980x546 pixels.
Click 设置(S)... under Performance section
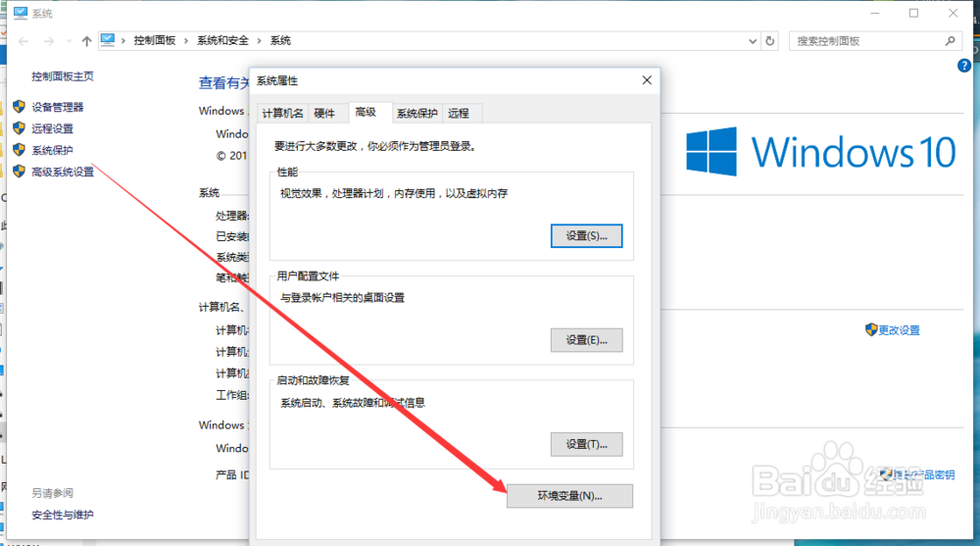[x=586, y=236]
